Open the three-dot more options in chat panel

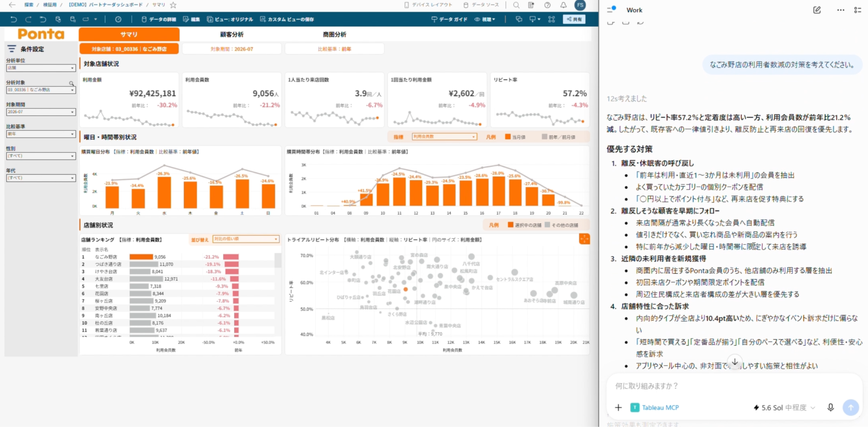(x=840, y=10)
